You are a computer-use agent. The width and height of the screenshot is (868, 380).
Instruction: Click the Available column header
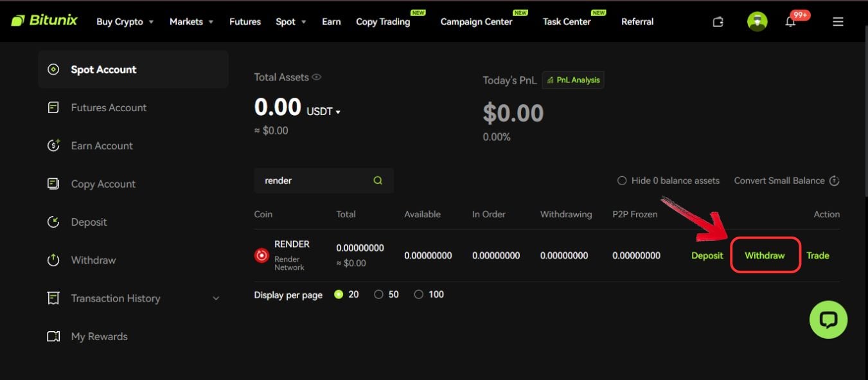click(422, 214)
